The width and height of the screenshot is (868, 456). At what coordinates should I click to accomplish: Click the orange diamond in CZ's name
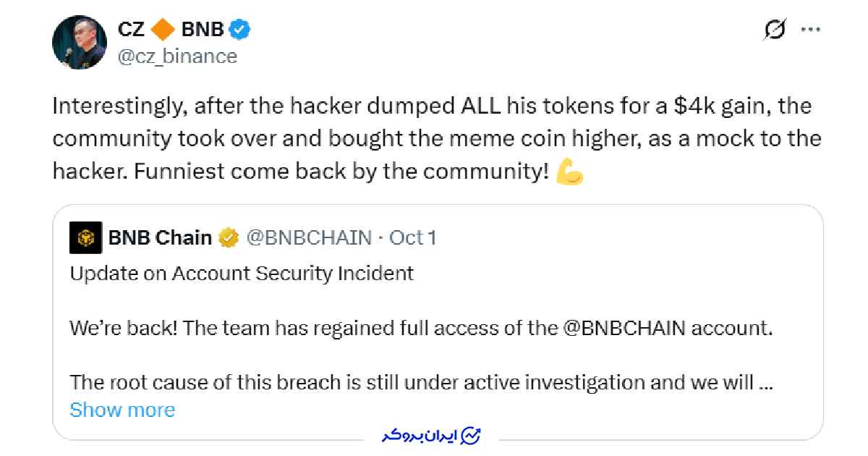(x=164, y=30)
